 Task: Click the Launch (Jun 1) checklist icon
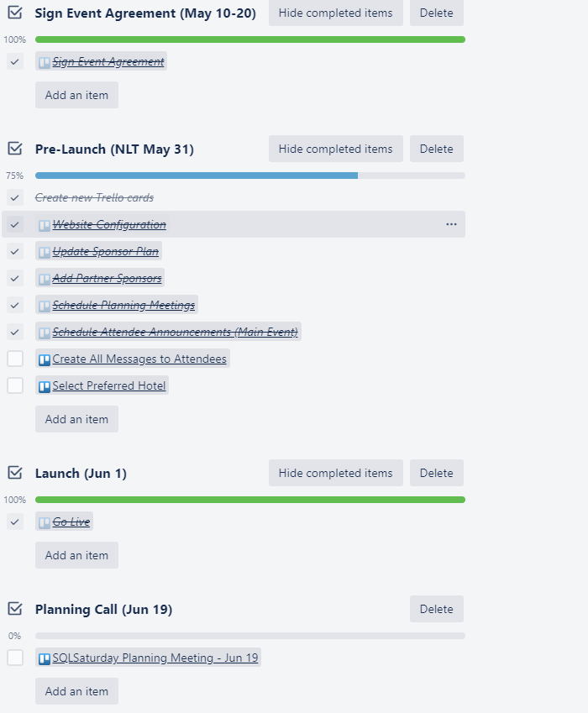pos(15,473)
